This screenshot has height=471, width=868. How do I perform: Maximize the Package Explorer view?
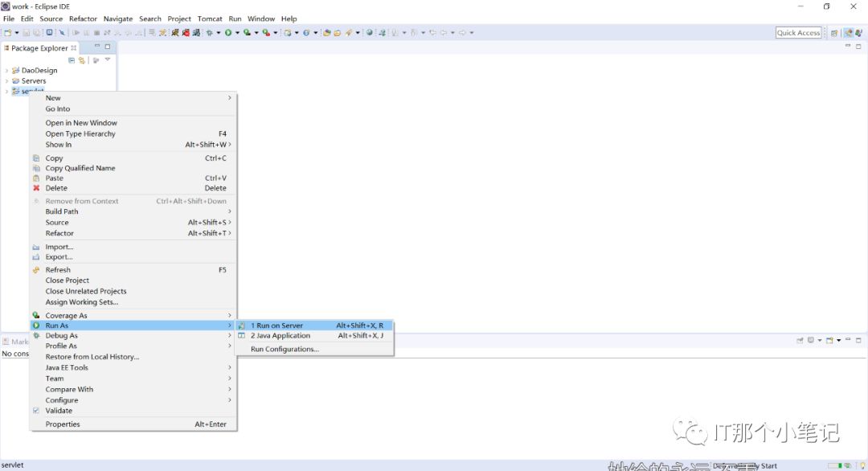108,47
